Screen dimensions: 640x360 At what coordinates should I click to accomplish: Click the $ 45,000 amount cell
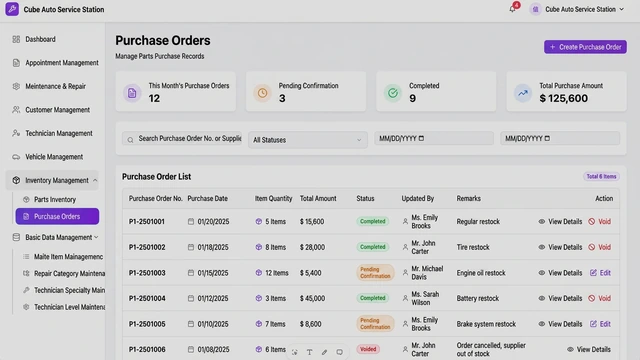point(312,298)
